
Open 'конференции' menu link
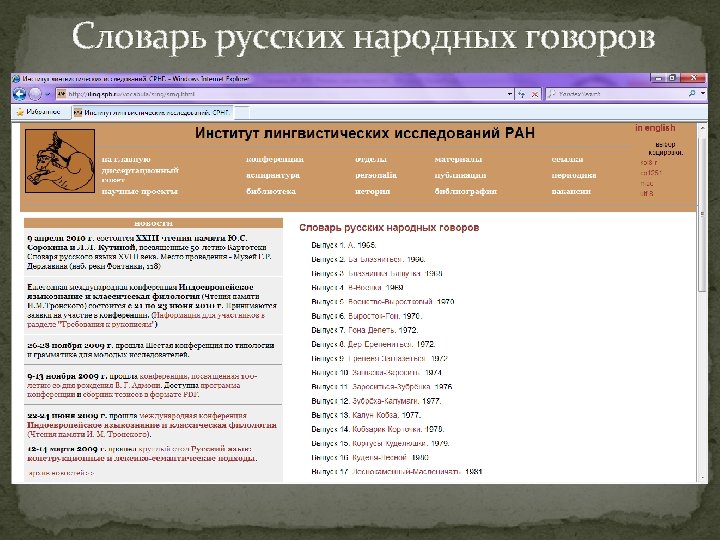click(275, 159)
